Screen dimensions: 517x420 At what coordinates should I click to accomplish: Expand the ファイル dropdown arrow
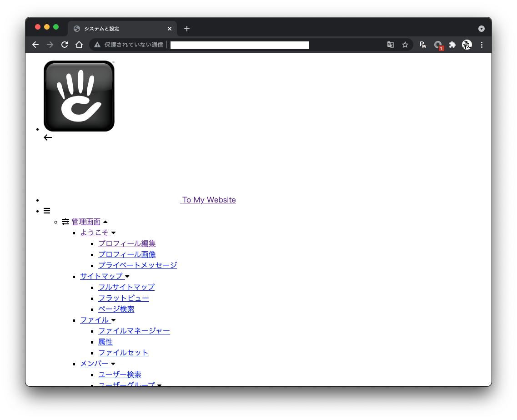[113, 320]
